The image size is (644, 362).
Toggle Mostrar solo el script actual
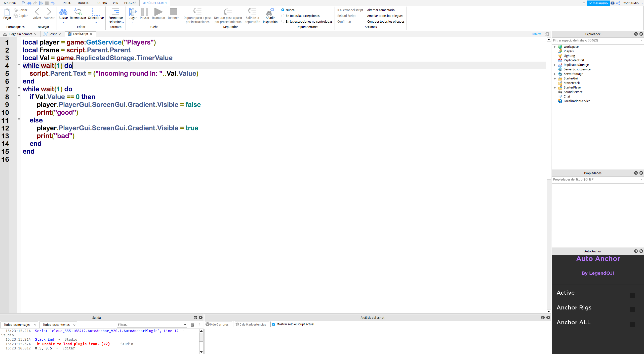(x=274, y=325)
